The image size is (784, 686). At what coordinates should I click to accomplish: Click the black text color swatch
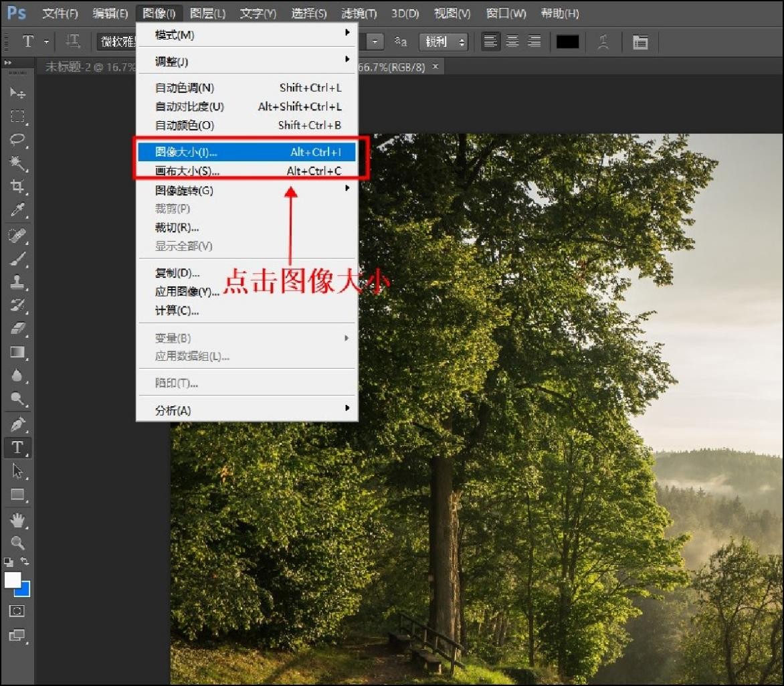click(567, 41)
